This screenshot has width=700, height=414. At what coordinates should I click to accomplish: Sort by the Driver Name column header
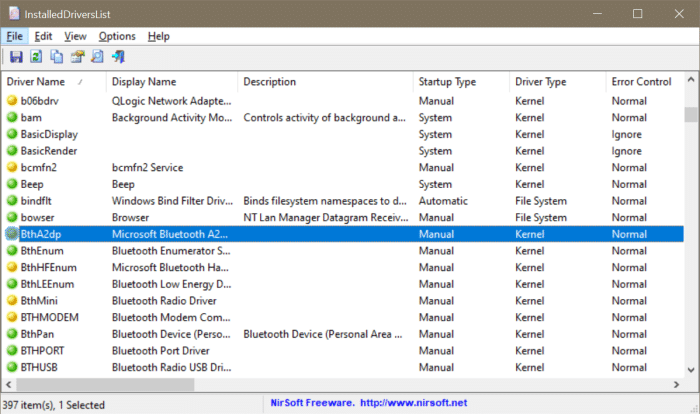click(x=54, y=82)
